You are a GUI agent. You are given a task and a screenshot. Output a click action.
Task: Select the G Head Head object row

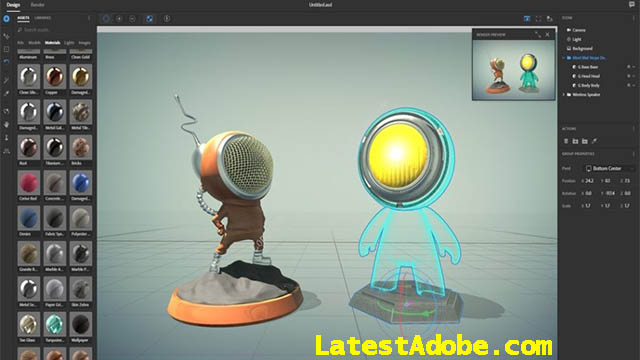click(x=598, y=76)
